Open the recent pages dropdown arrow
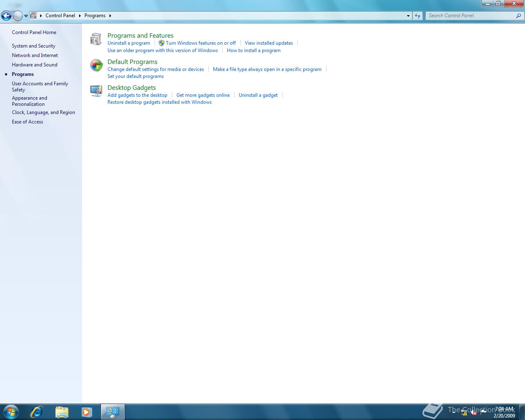Screen dimensions: 525x420 [x=26, y=16]
